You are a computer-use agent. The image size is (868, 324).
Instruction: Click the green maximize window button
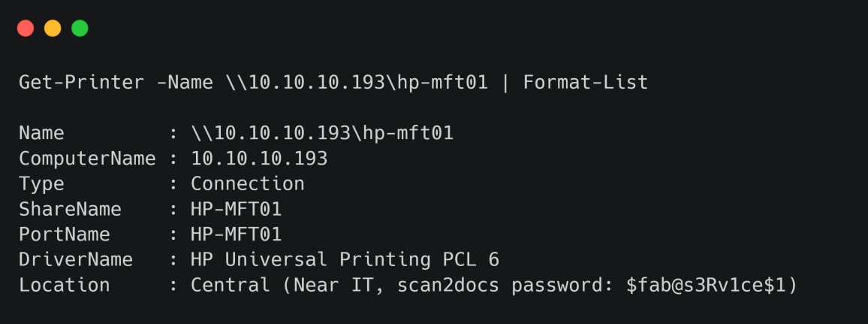tap(80, 29)
